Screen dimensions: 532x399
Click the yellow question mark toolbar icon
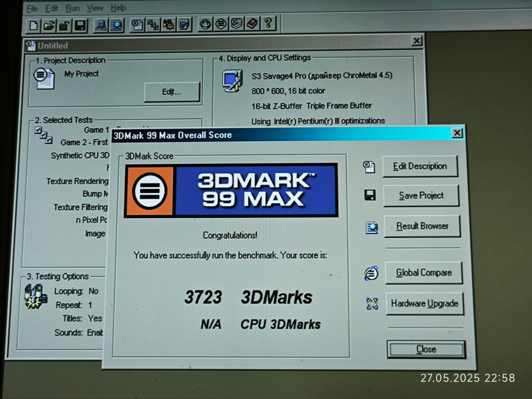pos(268,23)
